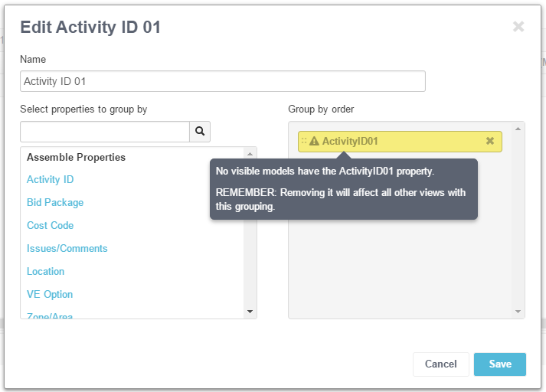546x392 pixels.
Task: Click the Name input field
Action: (x=222, y=81)
